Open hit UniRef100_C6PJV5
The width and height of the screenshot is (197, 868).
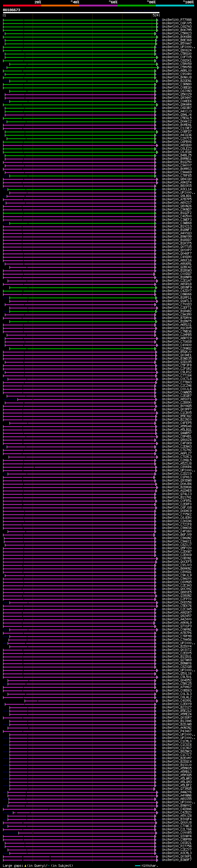[176, 23]
